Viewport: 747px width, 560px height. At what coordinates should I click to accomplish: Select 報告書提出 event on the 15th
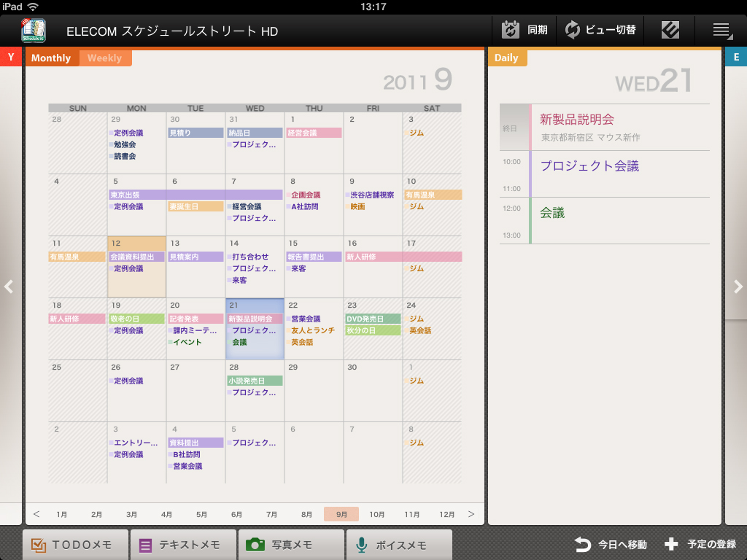pyautogui.click(x=314, y=257)
